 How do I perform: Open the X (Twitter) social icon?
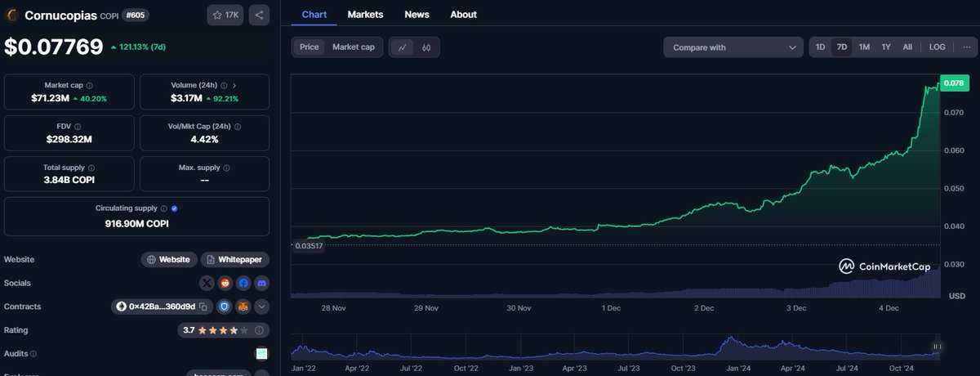point(207,283)
